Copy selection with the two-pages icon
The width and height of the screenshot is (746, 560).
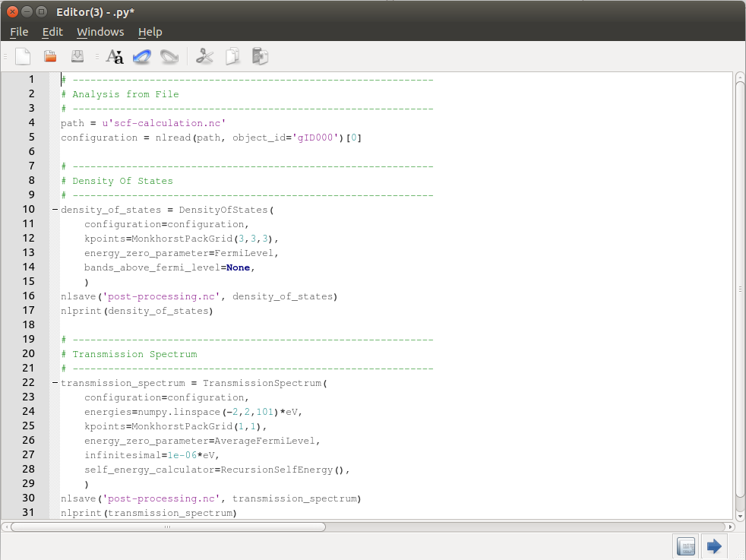pyautogui.click(x=232, y=57)
